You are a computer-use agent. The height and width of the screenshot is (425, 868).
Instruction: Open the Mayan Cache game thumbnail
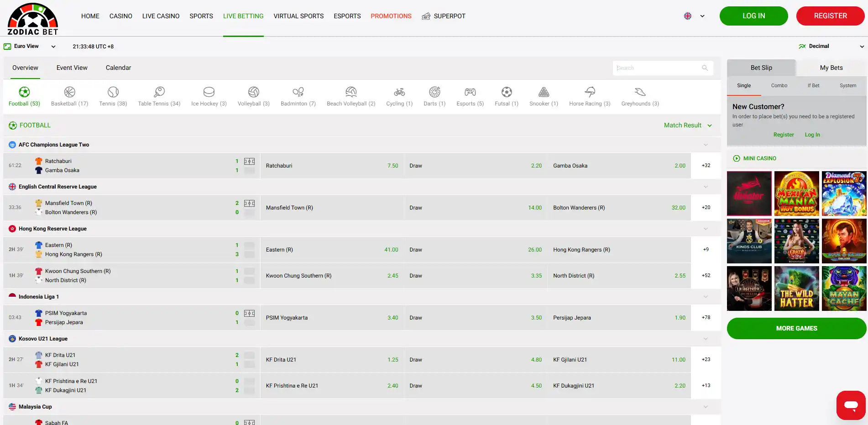click(x=844, y=289)
